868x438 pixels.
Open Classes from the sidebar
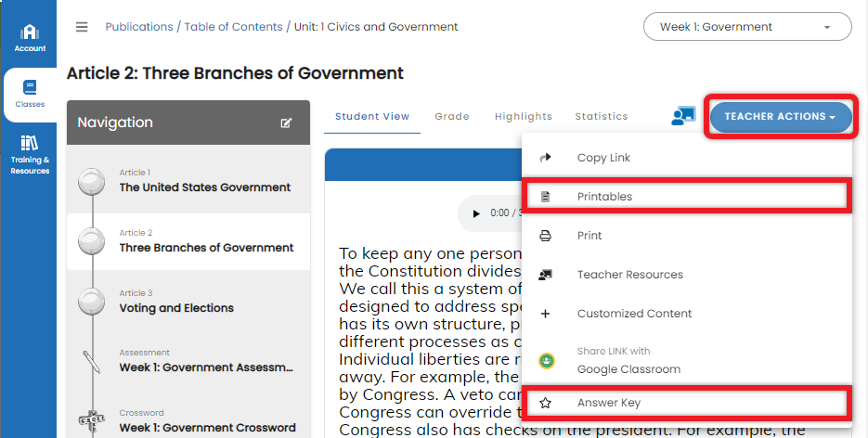coord(30,95)
